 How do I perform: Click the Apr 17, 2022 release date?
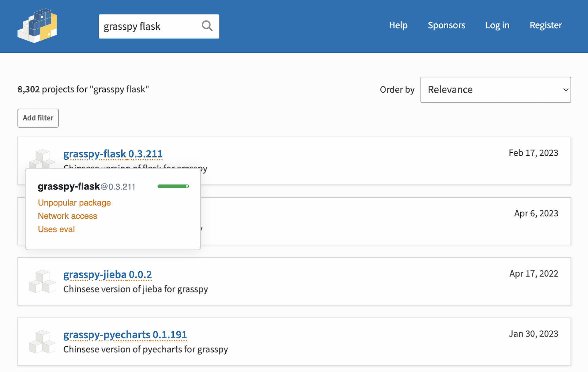(534, 273)
